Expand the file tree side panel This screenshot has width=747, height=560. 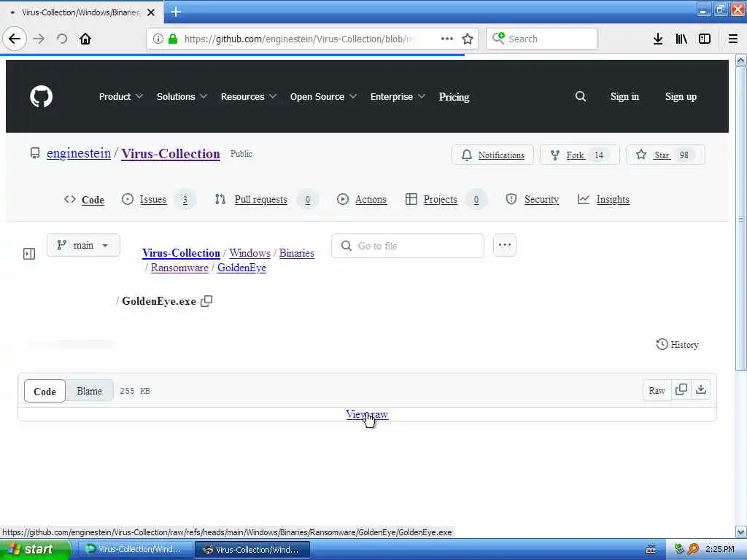[x=29, y=254]
